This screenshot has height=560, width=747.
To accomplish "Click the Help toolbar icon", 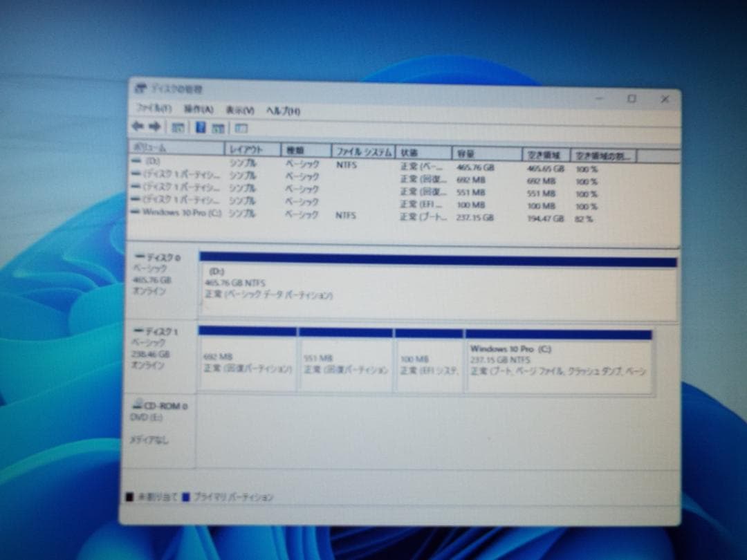I will tap(217, 127).
